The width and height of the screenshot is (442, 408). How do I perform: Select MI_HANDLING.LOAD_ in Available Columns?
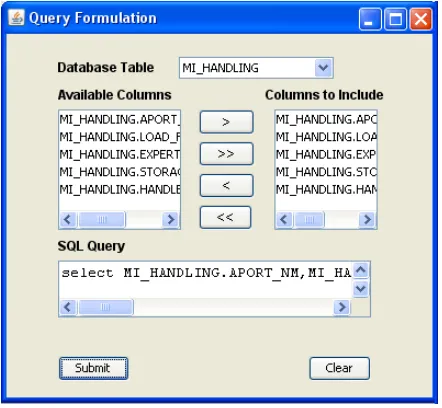(120, 137)
